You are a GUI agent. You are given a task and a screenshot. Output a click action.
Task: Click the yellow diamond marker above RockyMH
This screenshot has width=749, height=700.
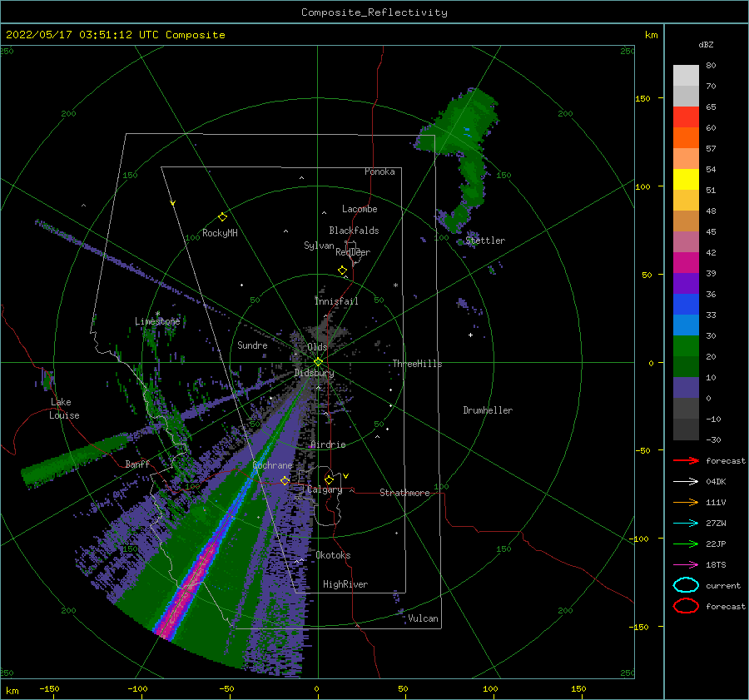click(x=222, y=217)
